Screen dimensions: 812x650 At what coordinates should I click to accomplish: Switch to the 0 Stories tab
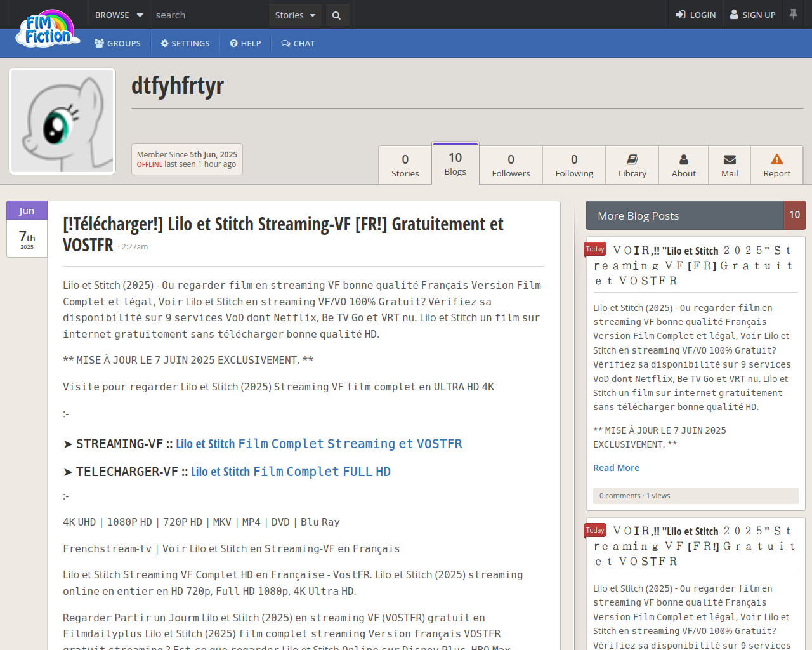pyautogui.click(x=405, y=165)
